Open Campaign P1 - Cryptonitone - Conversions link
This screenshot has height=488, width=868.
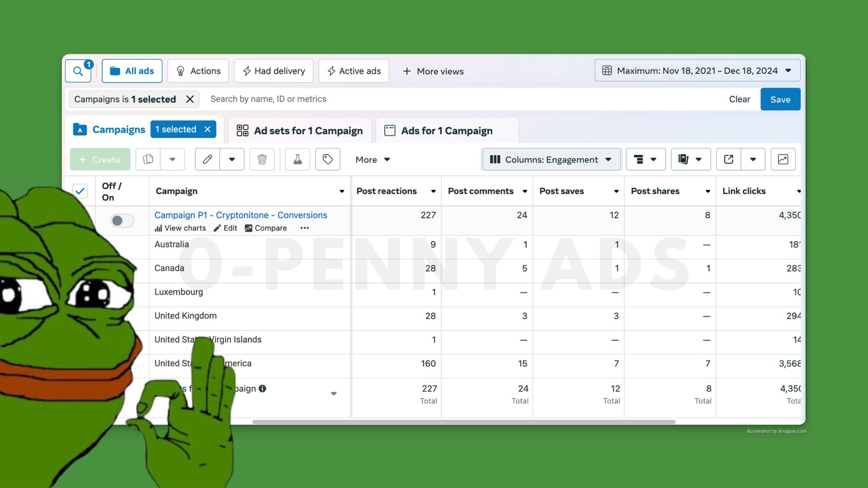pos(241,215)
